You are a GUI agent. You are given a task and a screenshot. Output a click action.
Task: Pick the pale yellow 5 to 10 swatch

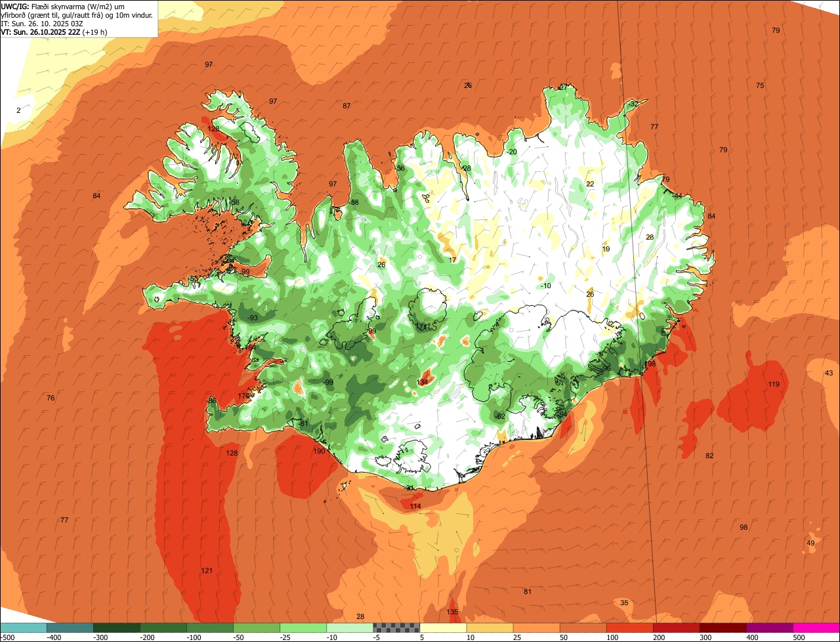[443, 628]
